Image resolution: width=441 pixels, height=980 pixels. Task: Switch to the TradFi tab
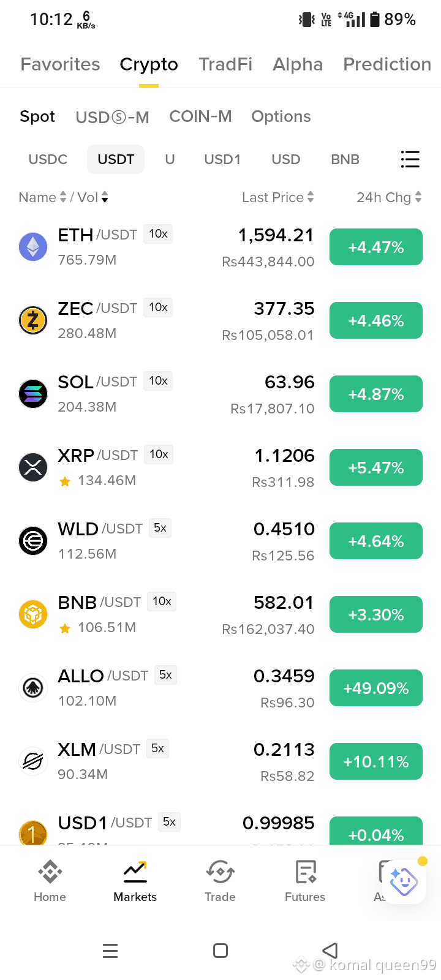click(225, 64)
